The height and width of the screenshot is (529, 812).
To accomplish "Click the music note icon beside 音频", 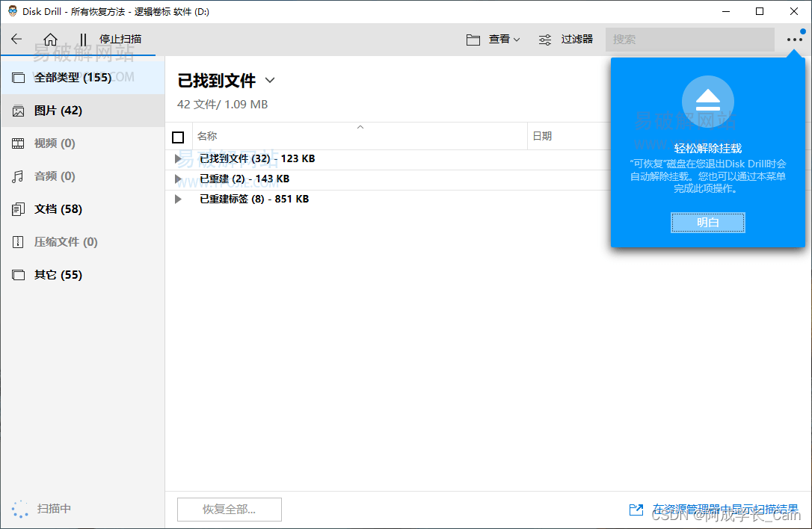I will 18,176.
